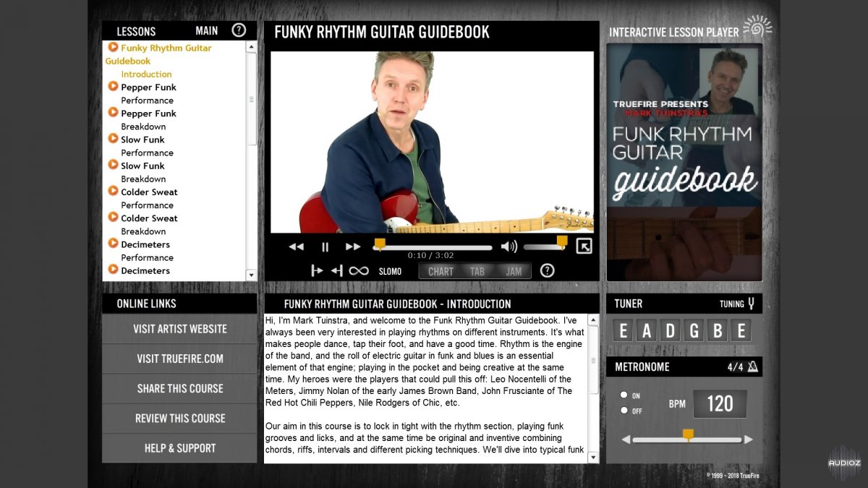Select Breakdown under Colder Sweat
Viewport: 868px width, 488px height.
pyautogui.click(x=143, y=231)
